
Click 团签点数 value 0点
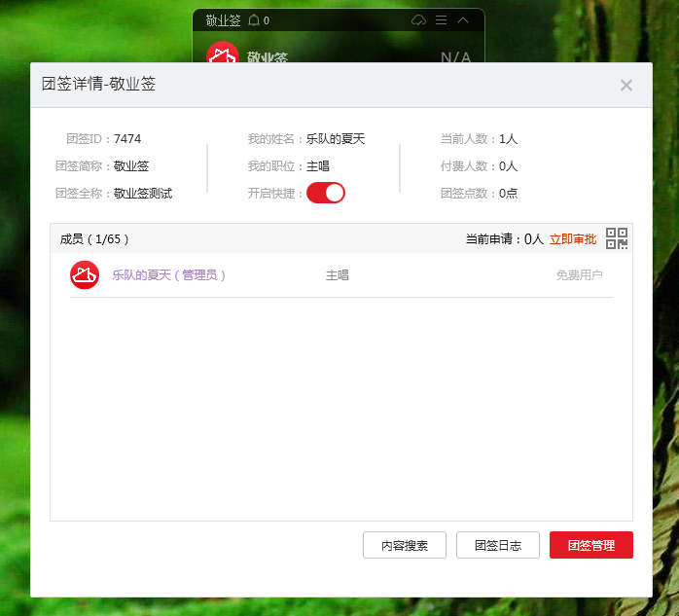508,194
